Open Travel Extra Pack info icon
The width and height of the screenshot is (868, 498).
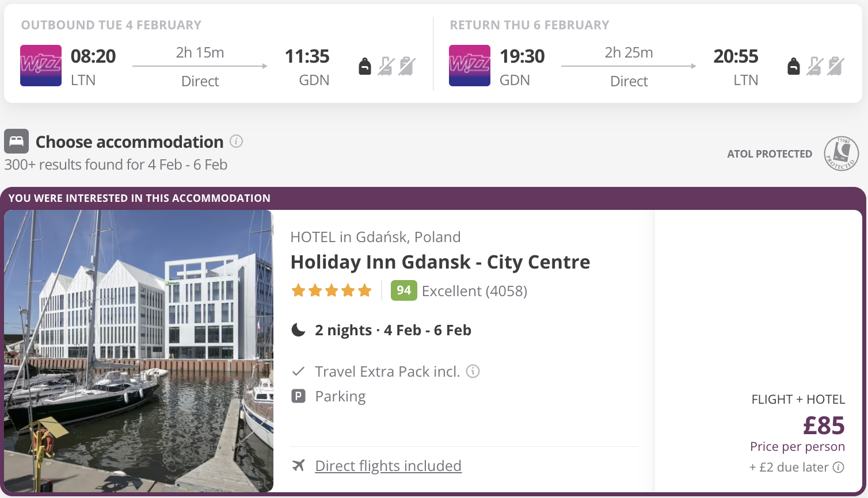coord(473,371)
